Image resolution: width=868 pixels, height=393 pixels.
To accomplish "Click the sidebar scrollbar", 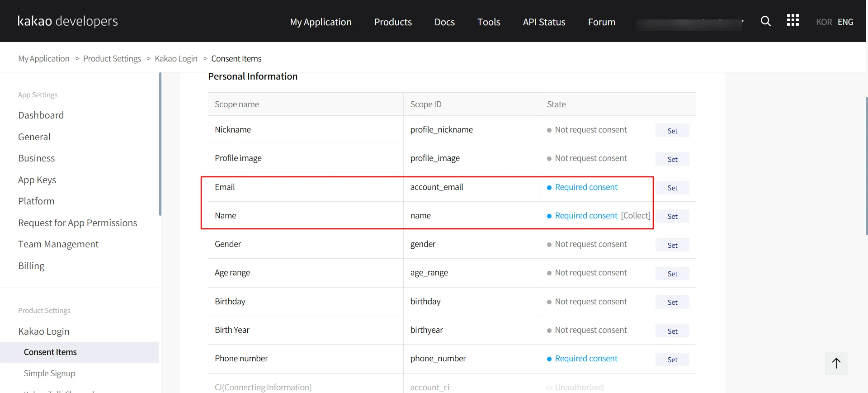I will [160, 144].
